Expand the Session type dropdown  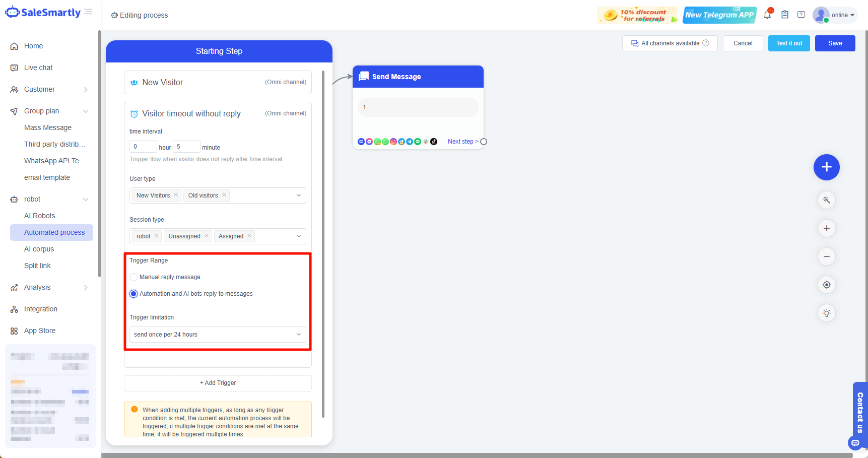[298, 236]
